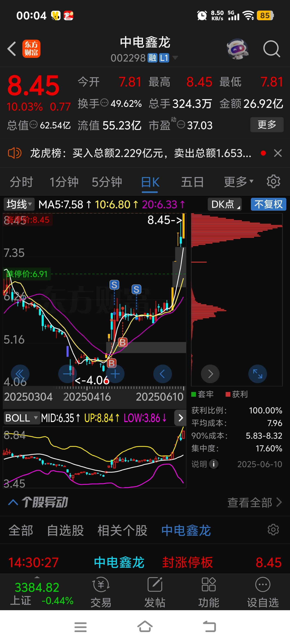
Task: Tap the back arrow at top left
Action: tap(12, 49)
